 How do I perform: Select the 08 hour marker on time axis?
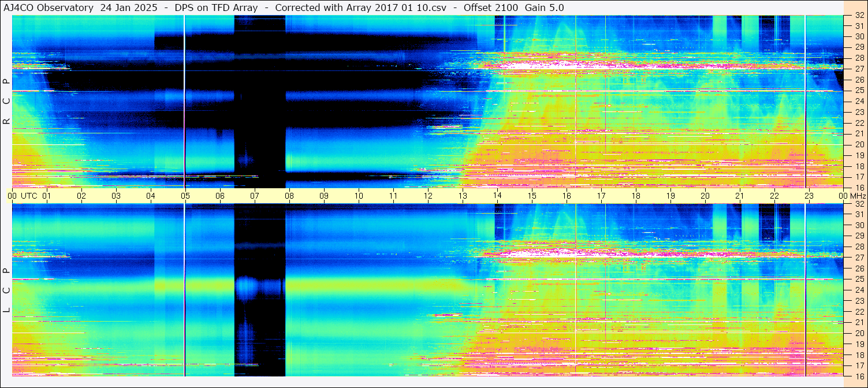(289, 196)
